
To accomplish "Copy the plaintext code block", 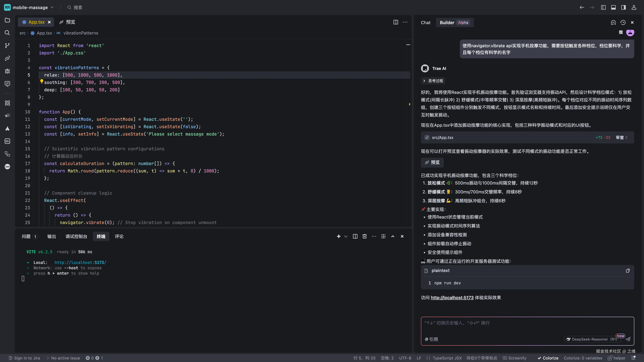I will tap(628, 270).
